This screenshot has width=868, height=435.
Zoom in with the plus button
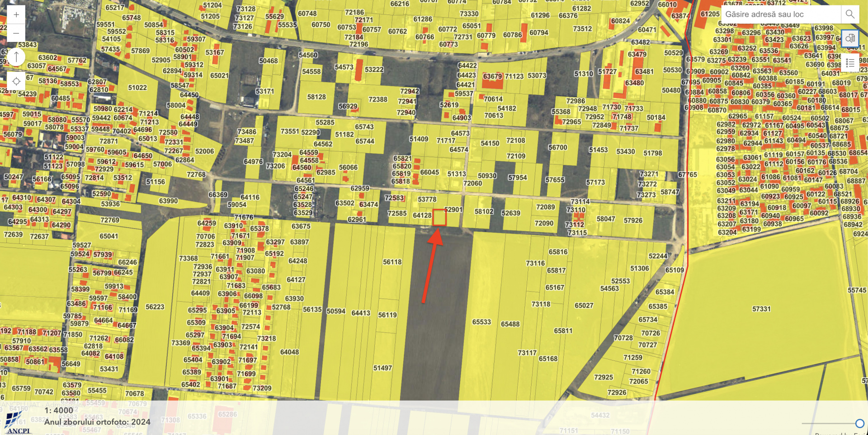[x=16, y=14]
